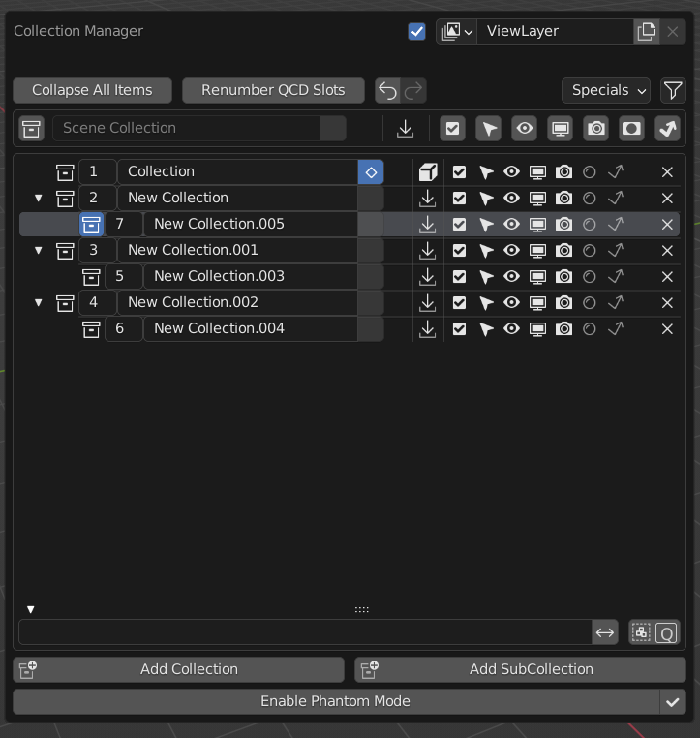Open the view layer browse dropdown
Image resolution: width=700 pixels, height=738 pixels.
pyautogui.click(x=457, y=32)
